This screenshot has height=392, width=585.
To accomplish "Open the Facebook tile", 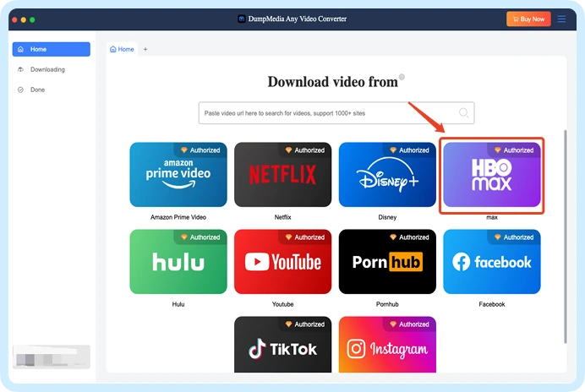I will (492, 261).
